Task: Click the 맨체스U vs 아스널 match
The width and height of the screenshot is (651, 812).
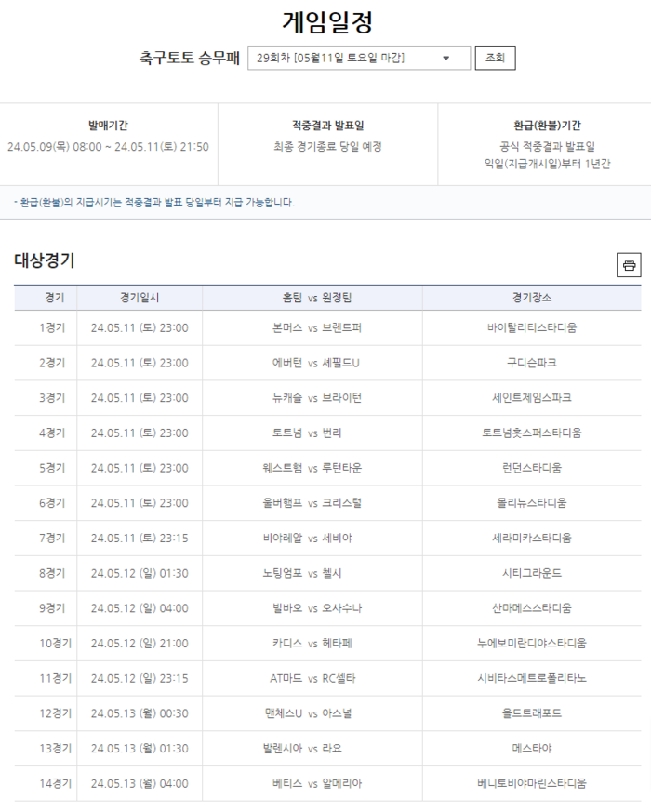Action: [312, 713]
